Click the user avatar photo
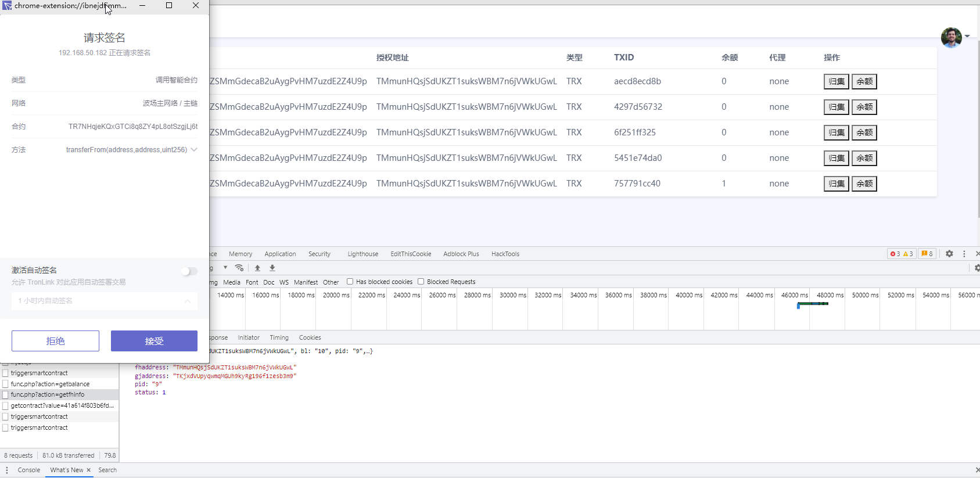 (x=951, y=38)
